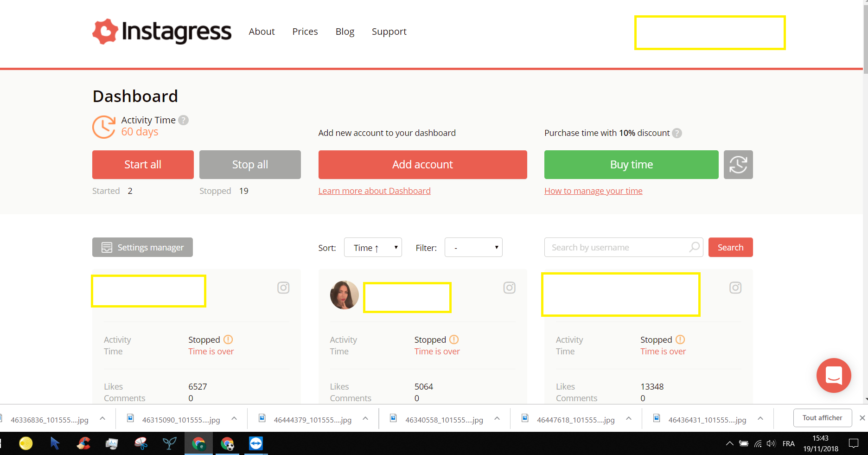Image resolution: width=868 pixels, height=455 pixels.
Task: Click the likes value "6527"
Action: click(x=198, y=387)
